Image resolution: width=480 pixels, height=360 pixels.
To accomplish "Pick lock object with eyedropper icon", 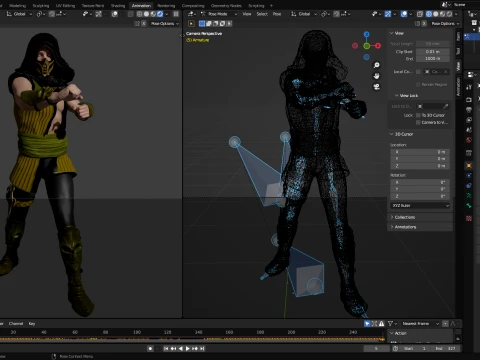I will (x=446, y=106).
